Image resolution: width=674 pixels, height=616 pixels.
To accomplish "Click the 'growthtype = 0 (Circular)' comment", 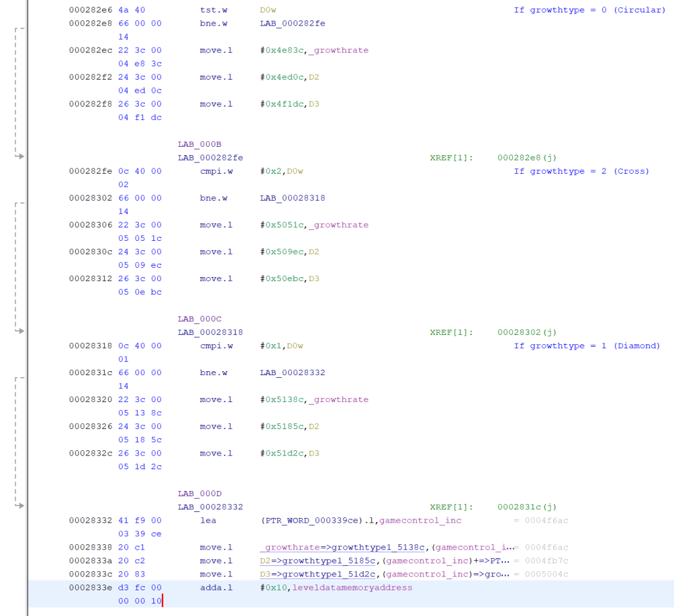I will 589,10.
